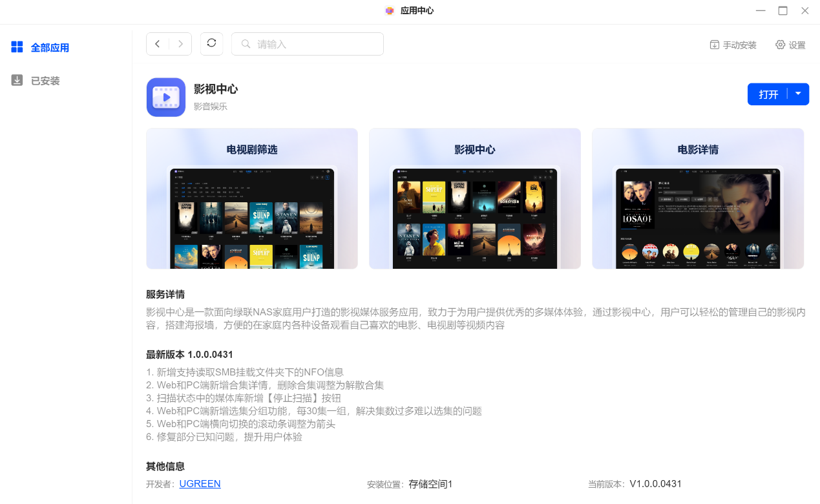820x504 pixels.
Task: View the 影视中心 preview screenshot
Action: [475, 198]
